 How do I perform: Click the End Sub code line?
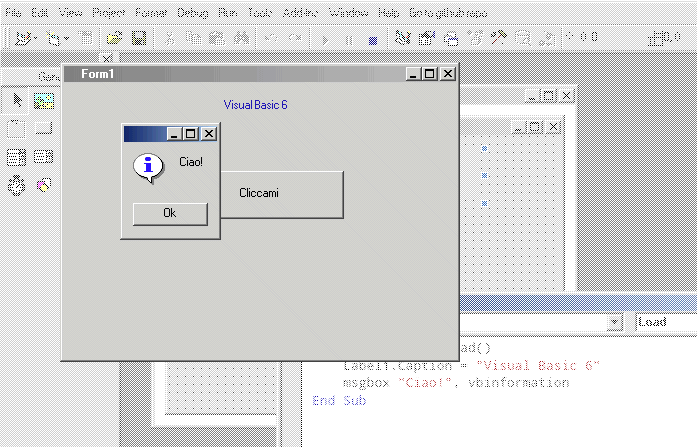click(x=339, y=400)
